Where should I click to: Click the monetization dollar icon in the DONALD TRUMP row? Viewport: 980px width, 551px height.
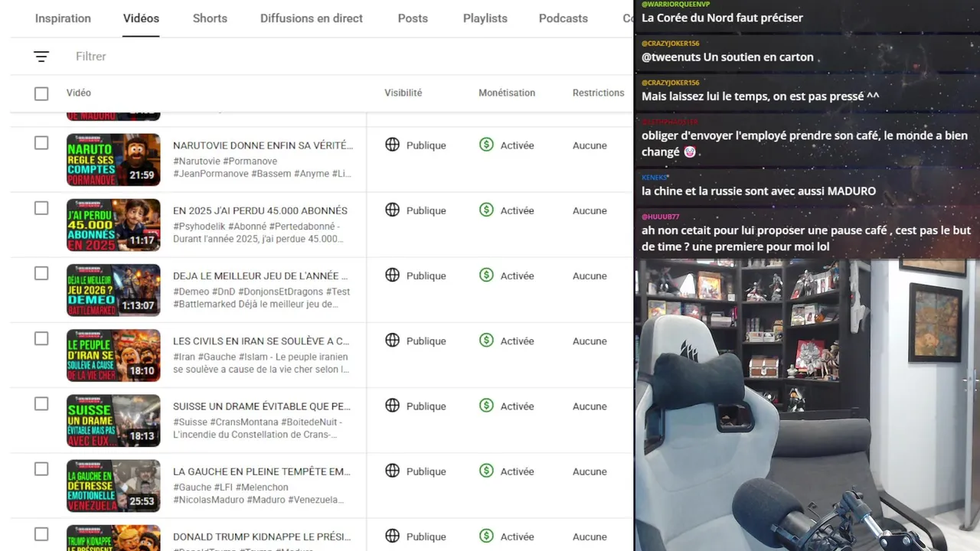486,535
